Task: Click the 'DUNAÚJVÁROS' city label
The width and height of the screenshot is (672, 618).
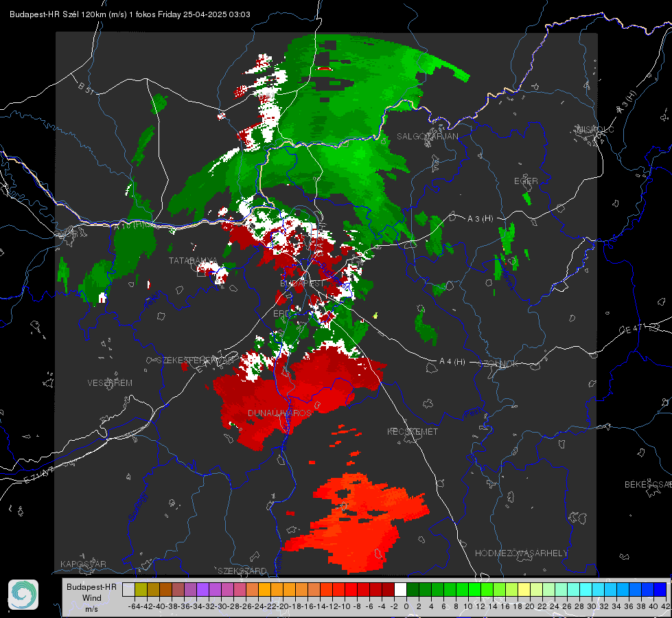Action: tap(279, 413)
